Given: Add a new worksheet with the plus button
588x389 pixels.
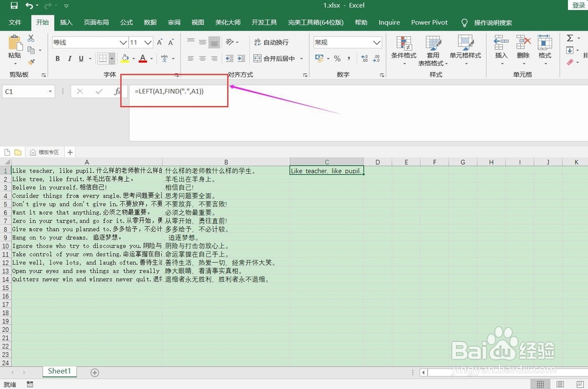Looking at the screenshot, I should tap(94, 371).
